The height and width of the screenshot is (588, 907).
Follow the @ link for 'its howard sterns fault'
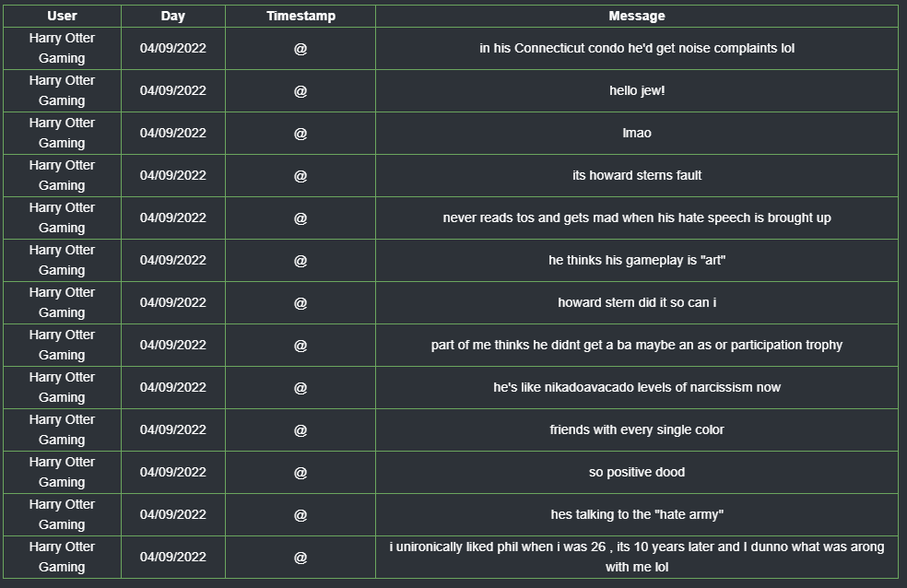click(x=300, y=176)
